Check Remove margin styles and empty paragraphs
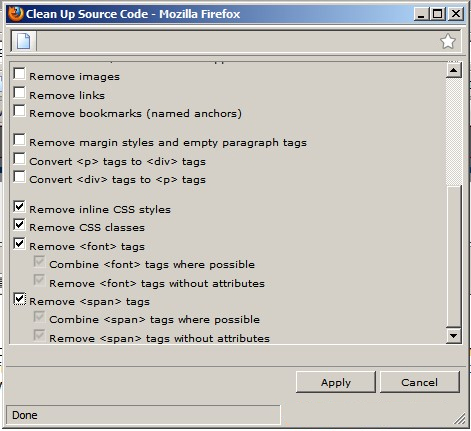Image resolution: width=471 pixels, height=431 pixels. tap(19, 140)
